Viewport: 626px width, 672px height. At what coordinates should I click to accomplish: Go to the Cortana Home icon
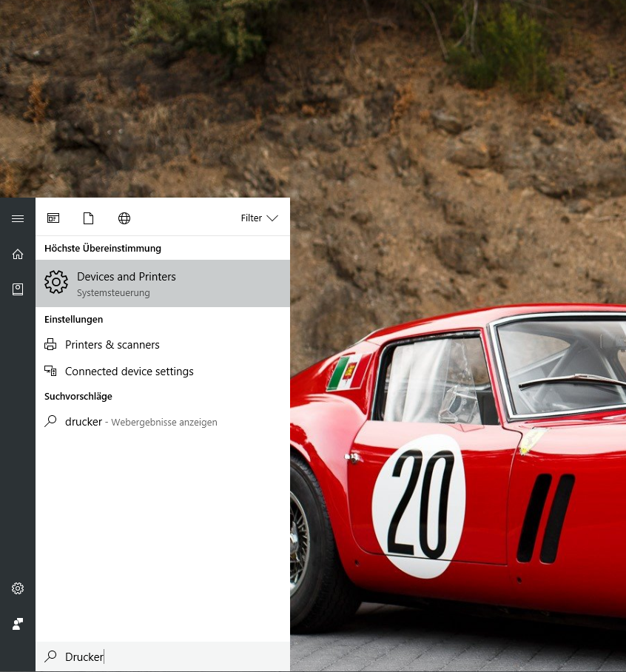[x=18, y=254]
